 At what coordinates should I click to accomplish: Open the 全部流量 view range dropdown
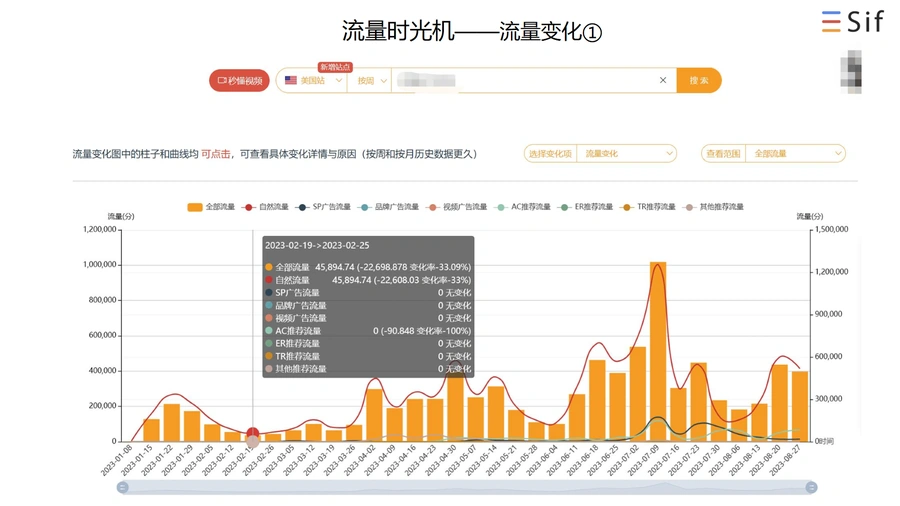click(x=795, y=154)
